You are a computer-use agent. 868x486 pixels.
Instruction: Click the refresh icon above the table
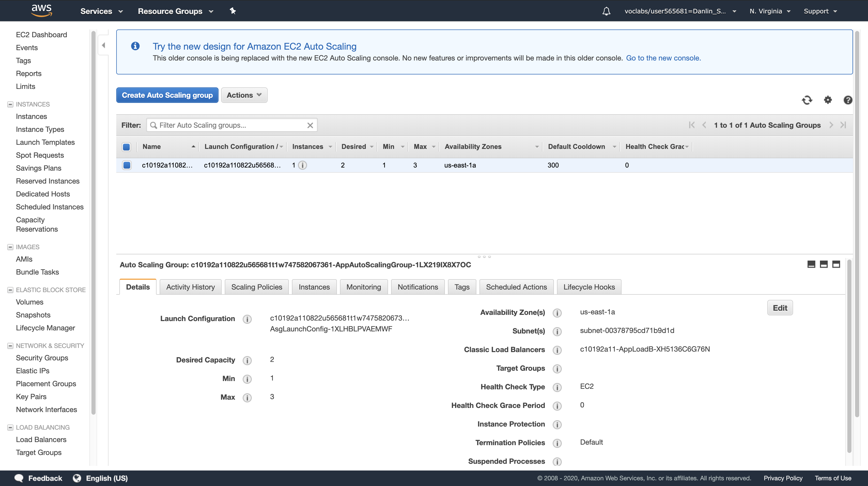click(807, 100)
